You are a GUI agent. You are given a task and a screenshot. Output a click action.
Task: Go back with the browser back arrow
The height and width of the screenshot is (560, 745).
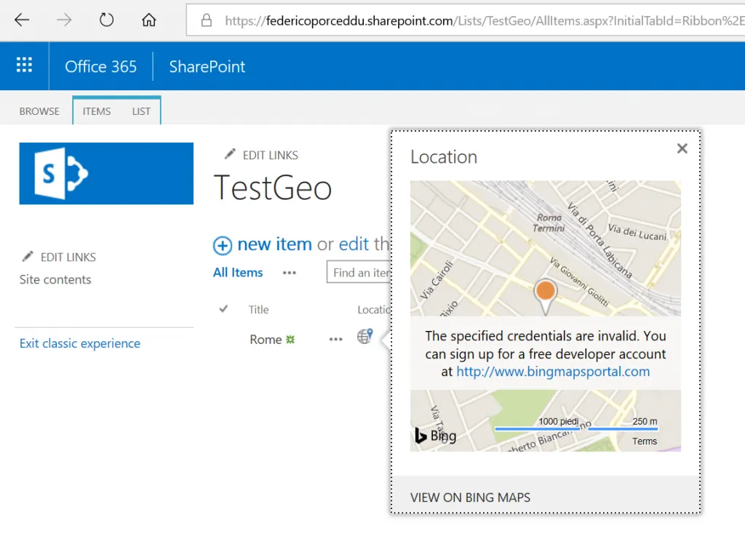(22, 20)
